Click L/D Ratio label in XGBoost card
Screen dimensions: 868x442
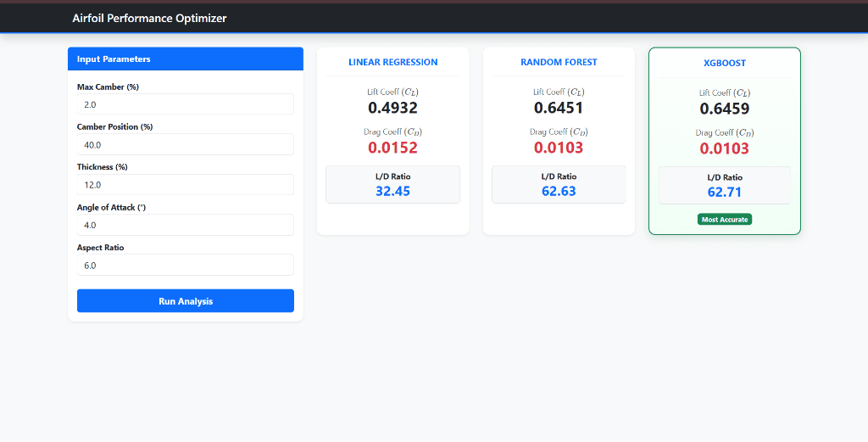[x=725, y=177]
